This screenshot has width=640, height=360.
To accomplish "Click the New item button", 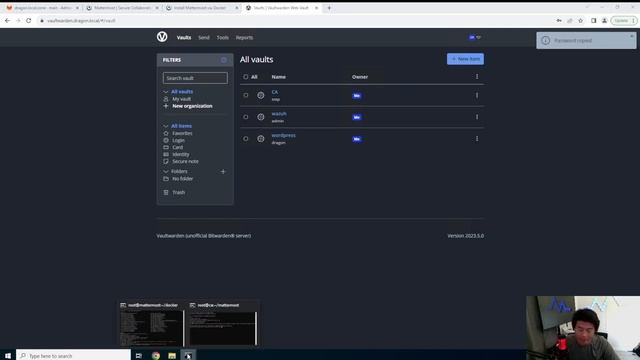I will [x=465, y=59].
